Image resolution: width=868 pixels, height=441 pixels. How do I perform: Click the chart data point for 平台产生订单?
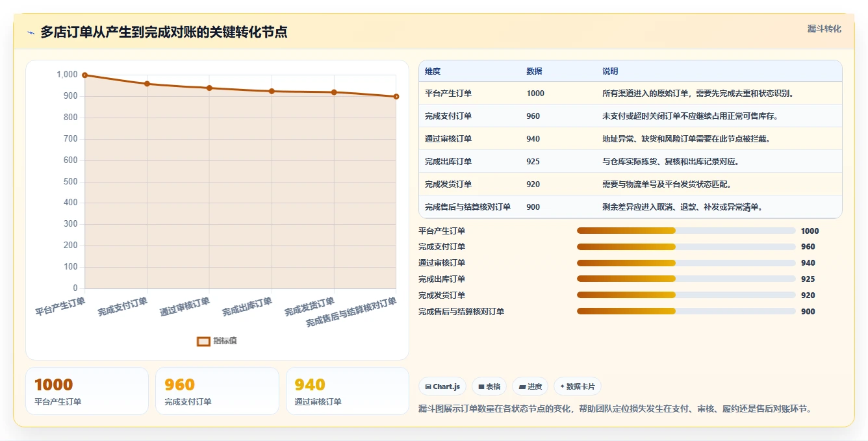click(x=84, y=75)
